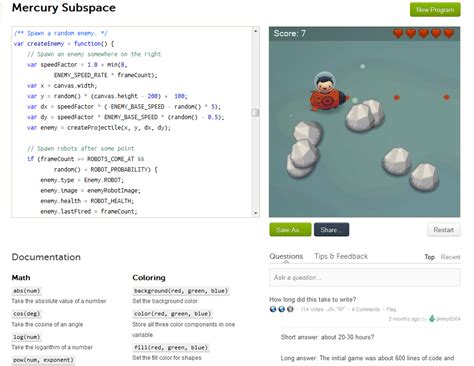Click the color(red, green, blue) documentation entry
Viewport: 474px width, 366px height.
(172, 314)
